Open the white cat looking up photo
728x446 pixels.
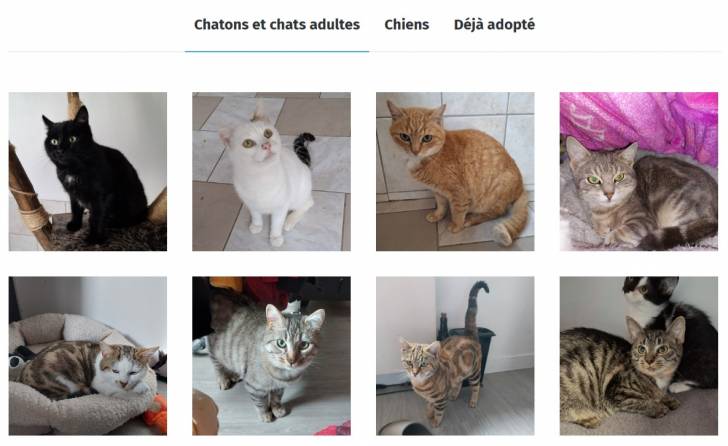coord(272,172)
